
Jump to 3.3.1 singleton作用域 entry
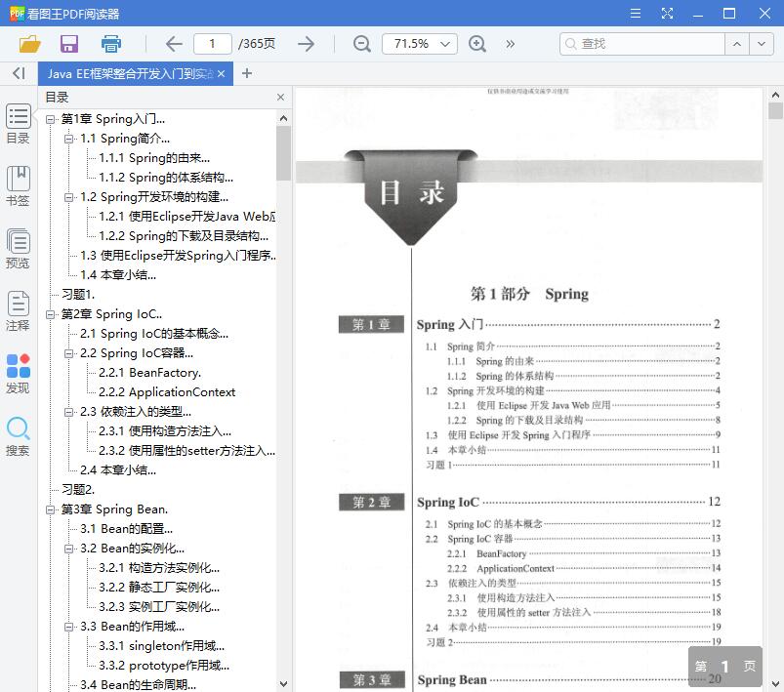161,646
